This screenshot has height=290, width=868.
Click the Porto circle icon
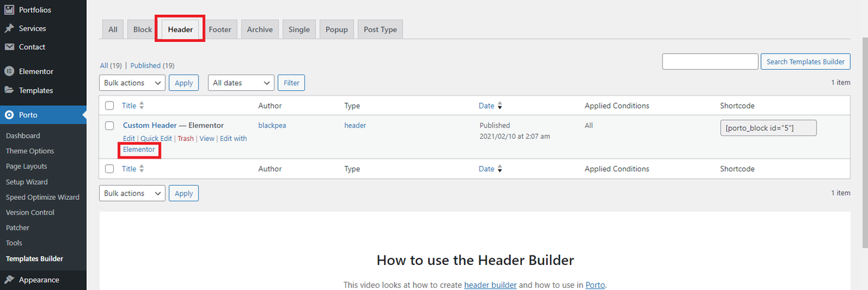(x=9, y=115)
